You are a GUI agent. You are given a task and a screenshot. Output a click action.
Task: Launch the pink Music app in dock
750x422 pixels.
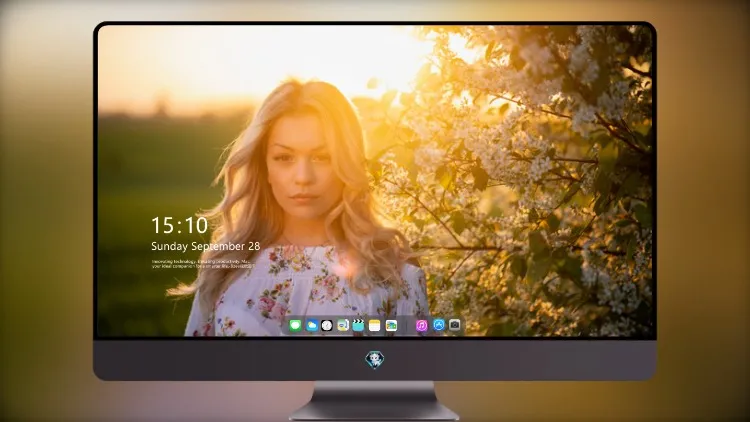[x=421, y=325]
